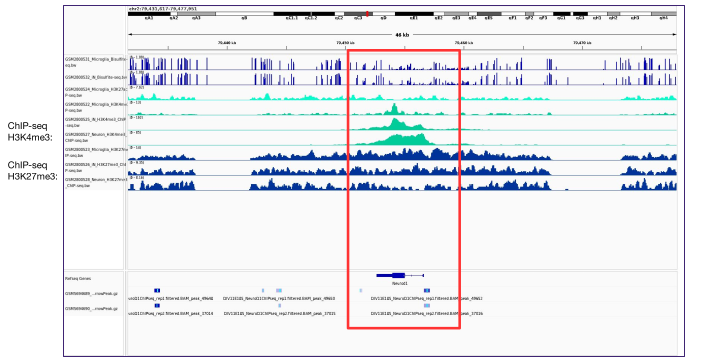Click the Neurod1 gene name label
Image resolution: width=707 pixels, height=362 pixels.
pyautogui.click(x=400, y=284)
